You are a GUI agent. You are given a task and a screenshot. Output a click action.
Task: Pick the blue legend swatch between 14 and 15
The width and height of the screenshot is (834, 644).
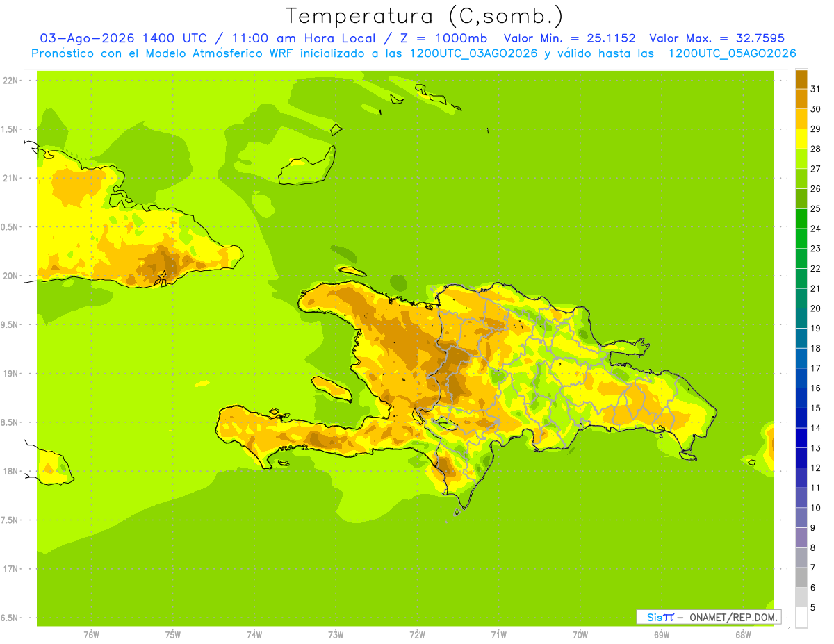click(801, 418)
